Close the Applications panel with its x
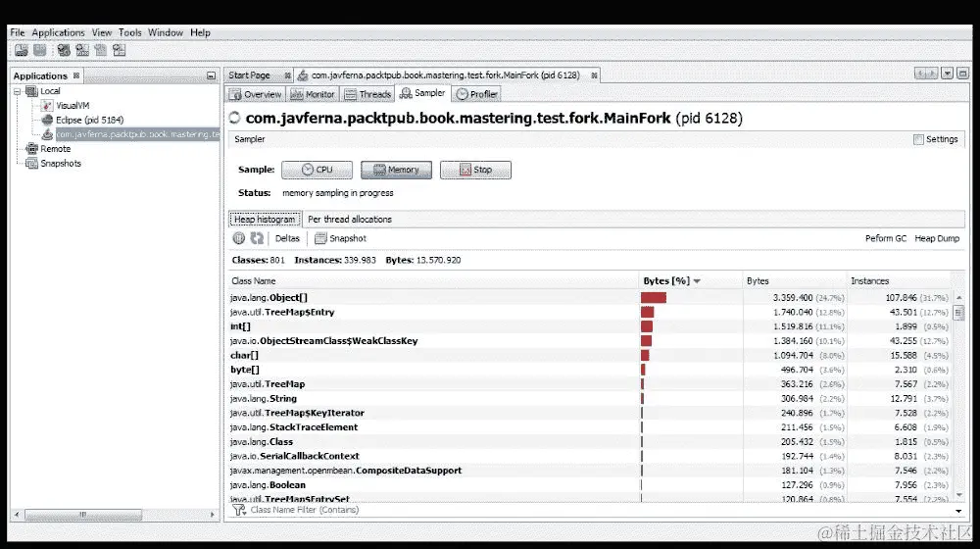Image resolution: width=980 pixels, height=549 pixels. [76, 75]
